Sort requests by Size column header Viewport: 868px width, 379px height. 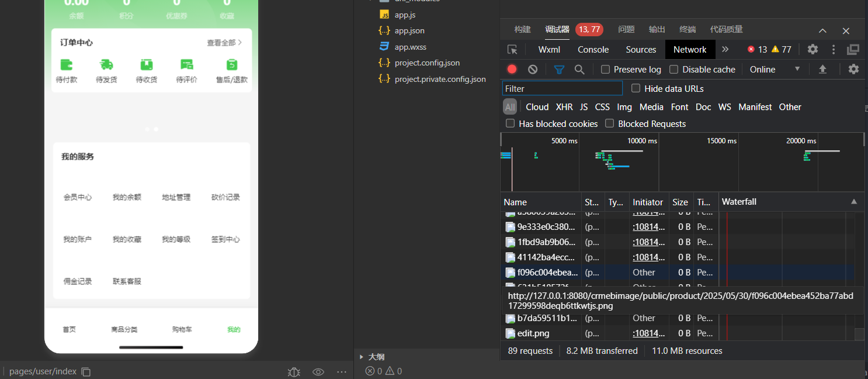(x=680, y=202)
